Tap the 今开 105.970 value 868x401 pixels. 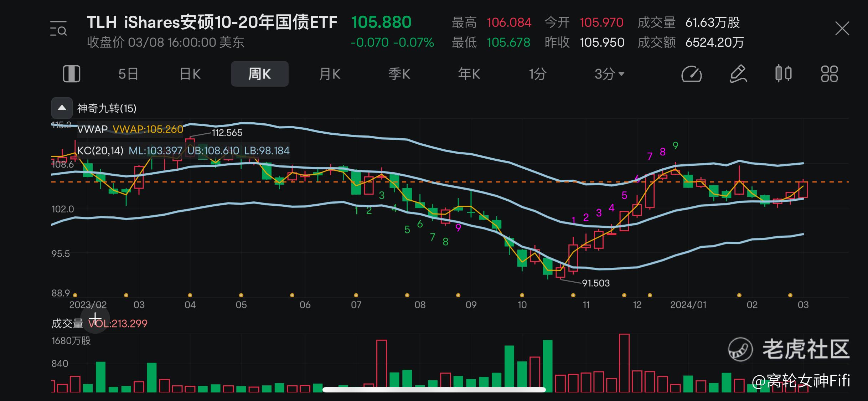pyautogui.click(x=601, y=22)
